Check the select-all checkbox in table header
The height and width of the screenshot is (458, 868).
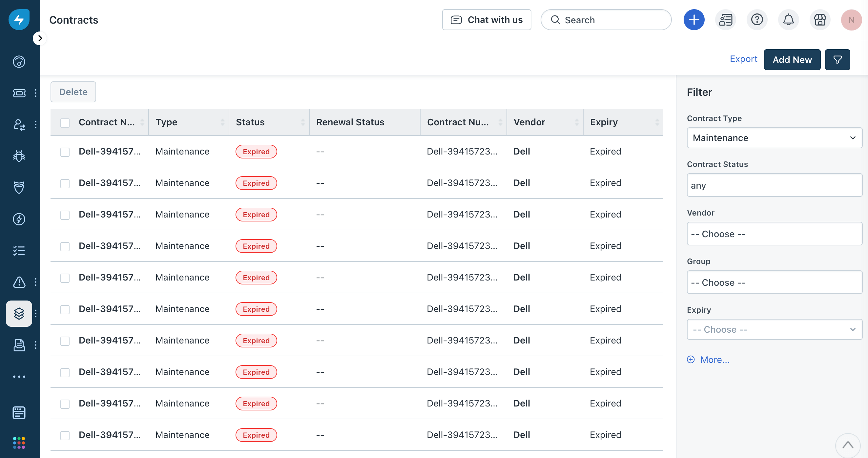(65, 123)
